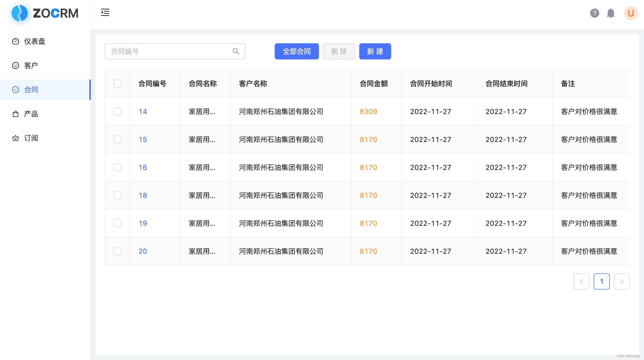
Task: Switch to the 全部合同 view
Action: [297, 51]
